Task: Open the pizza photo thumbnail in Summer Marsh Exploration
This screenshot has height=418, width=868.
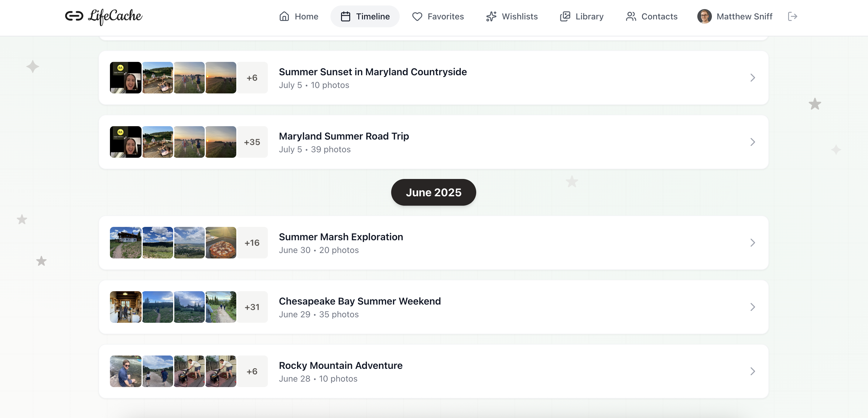Action: pyautogui.click(x=221, y=243)
